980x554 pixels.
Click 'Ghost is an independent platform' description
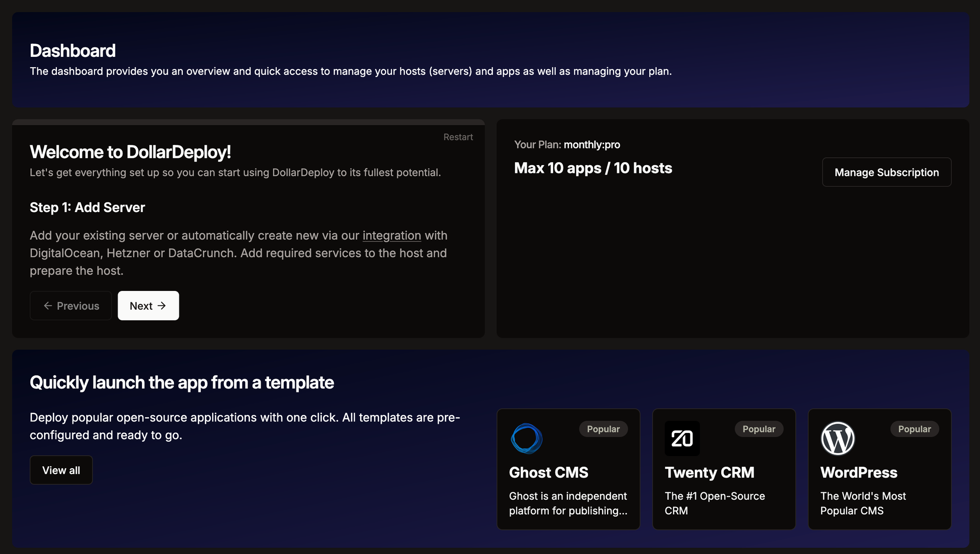(x=568, y=503)
